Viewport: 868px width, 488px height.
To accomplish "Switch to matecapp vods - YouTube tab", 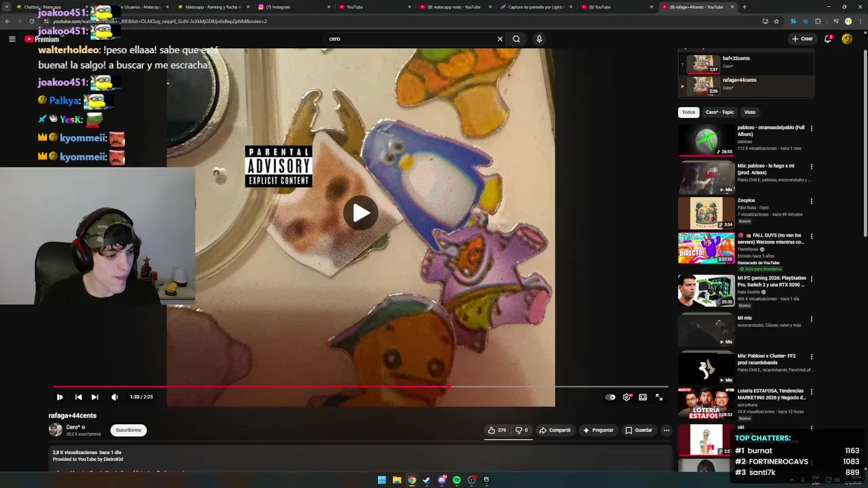I will click(454, 7).
